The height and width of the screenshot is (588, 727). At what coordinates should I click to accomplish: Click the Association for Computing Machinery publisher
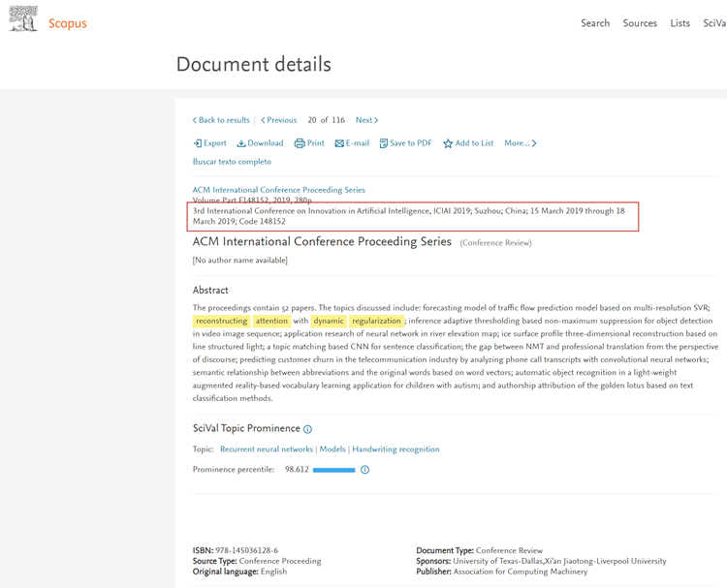pyautogui.click(x=521, y=572)
